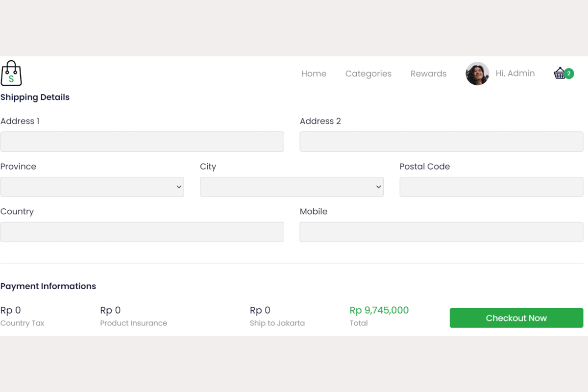The height and width of the screenshot is (392, 588).
Task: Focus the Address 1 input field
Action: point(142,142)
